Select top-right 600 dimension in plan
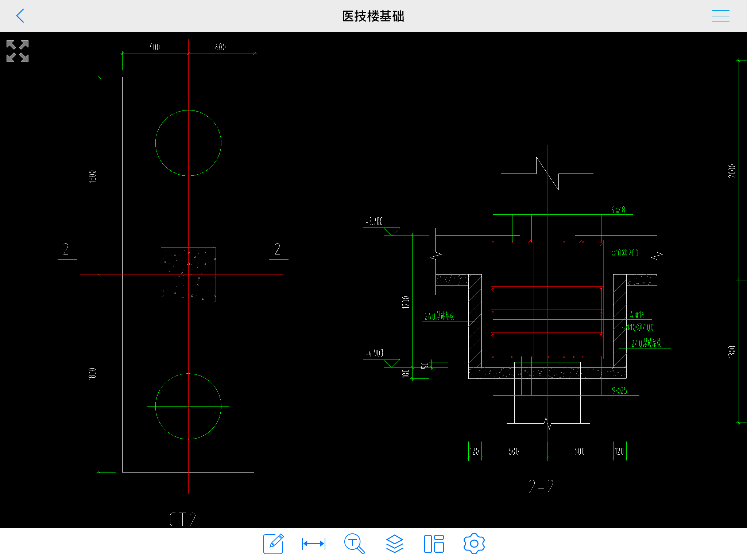747x560 pixels. coord(221,47)
